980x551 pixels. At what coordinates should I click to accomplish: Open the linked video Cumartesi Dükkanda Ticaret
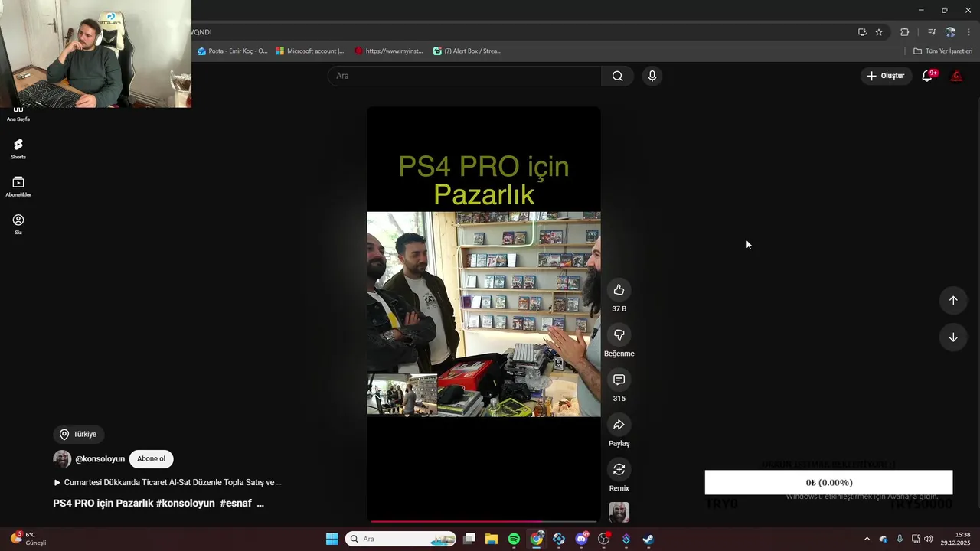tap(168, 482)
